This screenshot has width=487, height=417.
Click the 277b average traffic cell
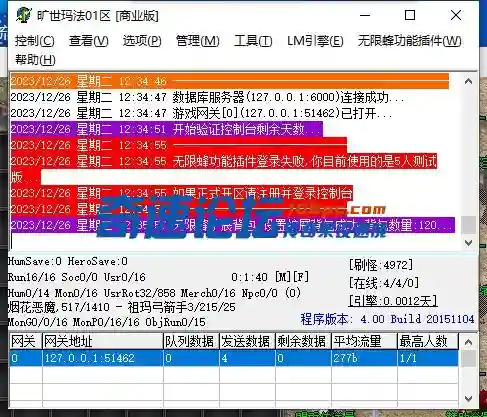click(x=364, y=358)
